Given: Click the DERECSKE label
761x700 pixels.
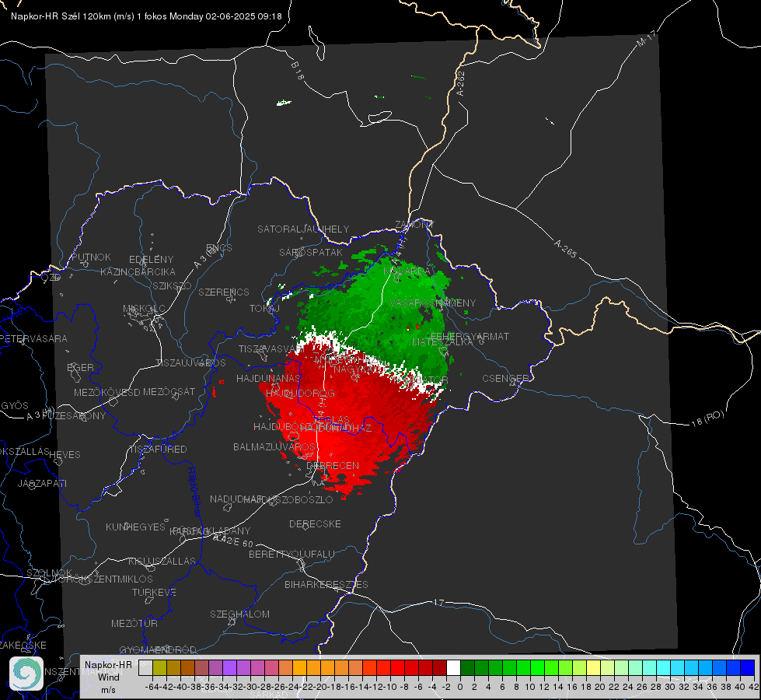Looking at the screenshot, I should click(x=315, y=523).
